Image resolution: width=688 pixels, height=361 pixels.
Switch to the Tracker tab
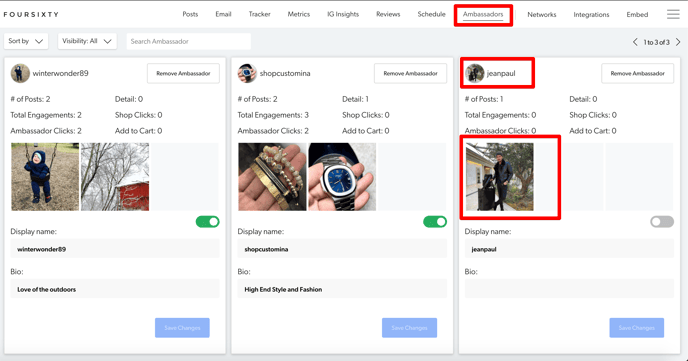click(259, 14)
